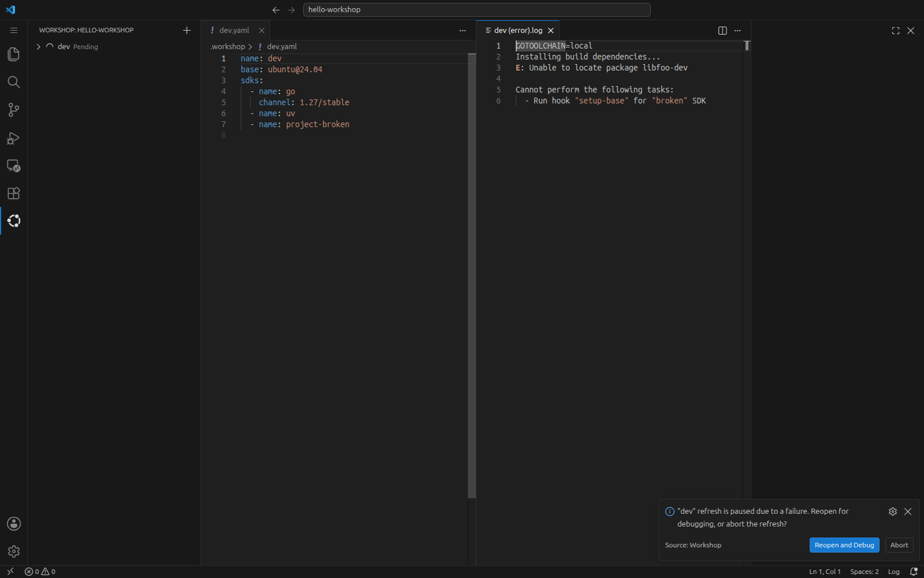
Task: Click 'E: Unable to locate package' log line
Action: click(601, 68)
